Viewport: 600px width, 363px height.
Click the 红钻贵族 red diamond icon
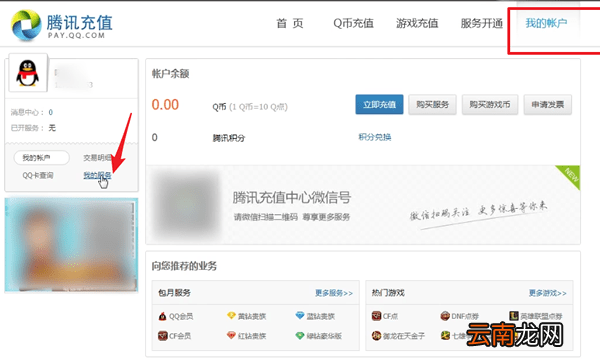[231, 335]
